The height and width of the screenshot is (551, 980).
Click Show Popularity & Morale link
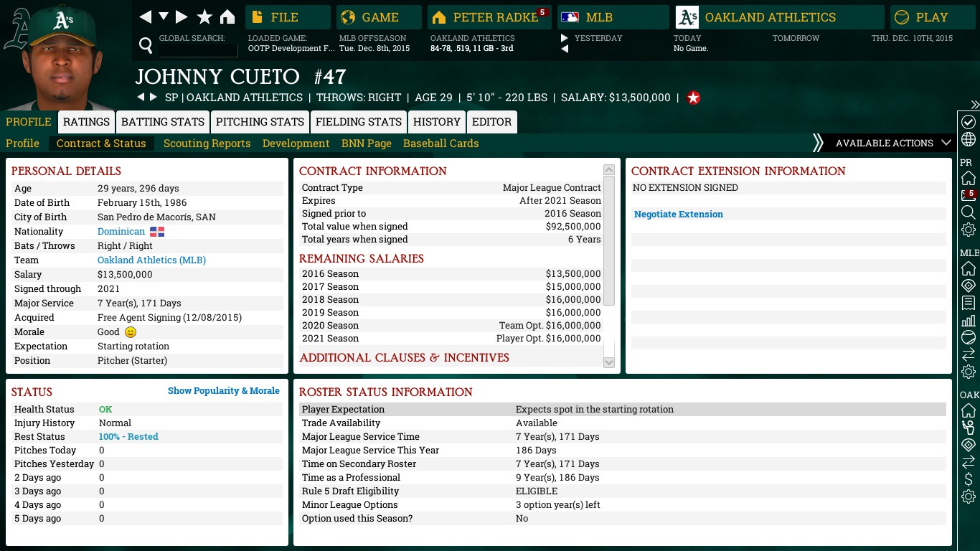tap(224, 391)
